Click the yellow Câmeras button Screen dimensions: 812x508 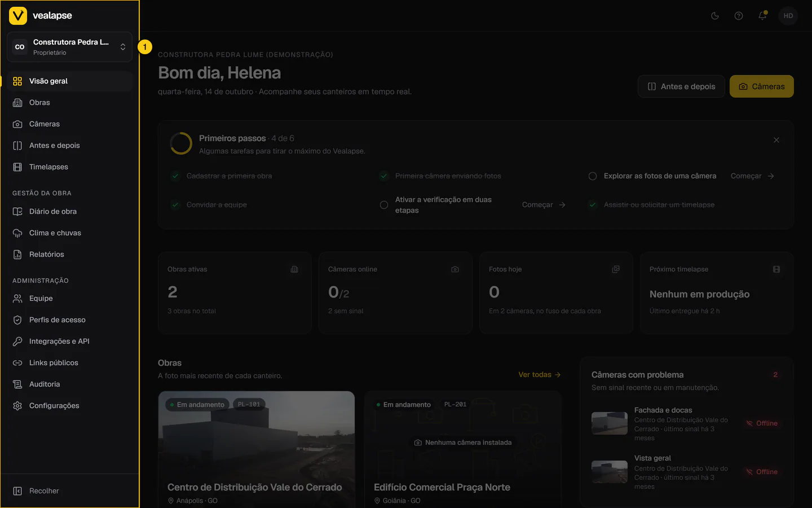click(762, 86)
